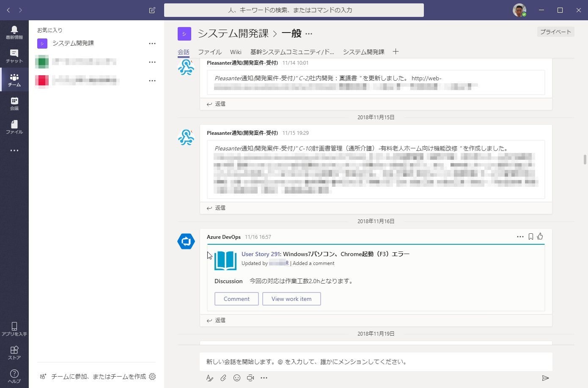588x388 pixels.
Task: Open the Chat (チャット) sidebar icon
Action: tap(14, 56)
